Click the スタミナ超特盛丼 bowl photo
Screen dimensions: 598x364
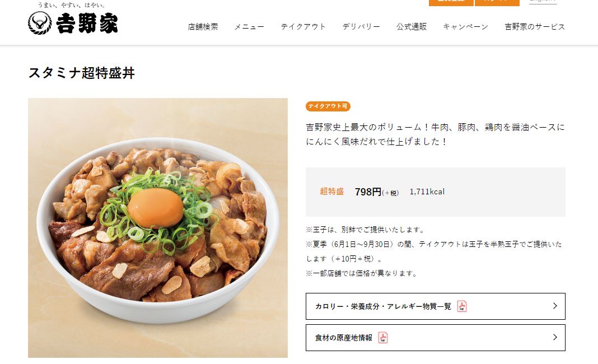158,228
